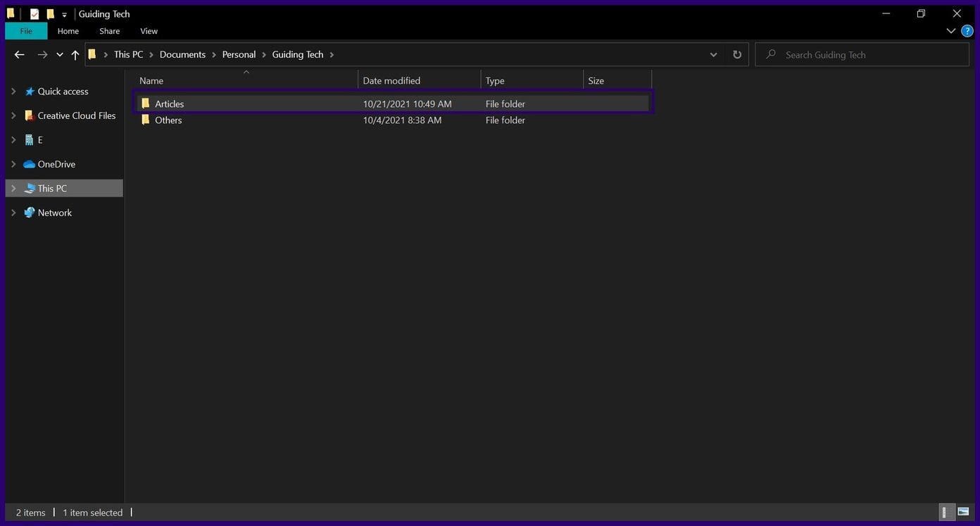Click File folder type in Articles row
980x526 pixels.
(505, 104)
